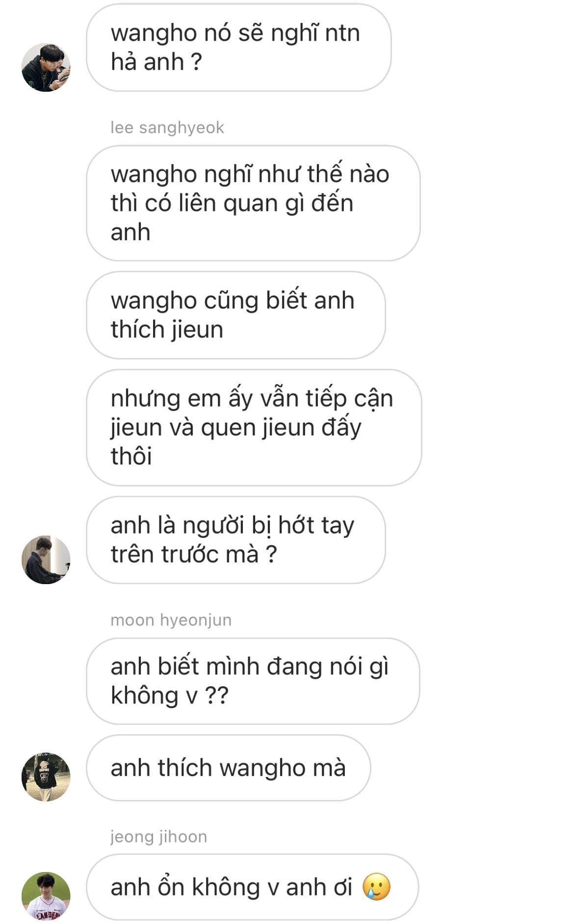Select message 'anh thích wangho mà'
The image size is (574, 924).
[229, 768]
